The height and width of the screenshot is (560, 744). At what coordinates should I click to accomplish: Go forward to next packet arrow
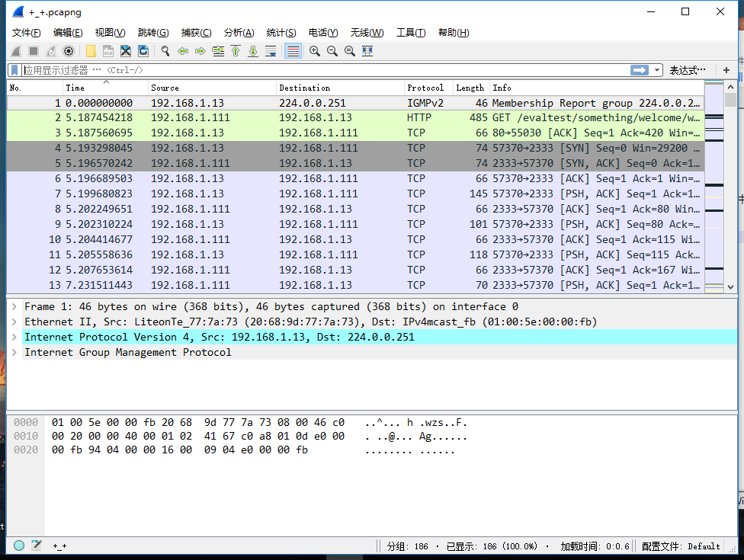[200, 51]
